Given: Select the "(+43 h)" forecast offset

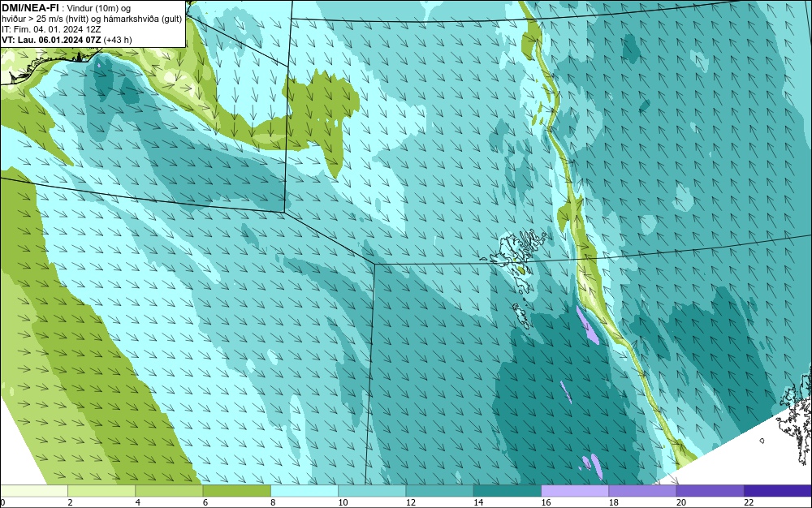Looking at the screenshot, I should 118,40.
